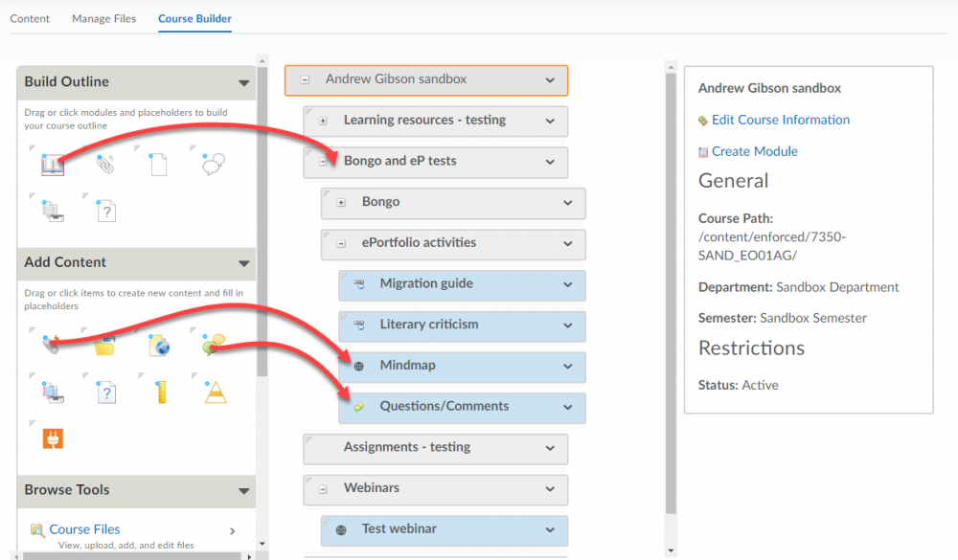Switch to the Manage Files tab
Screen dimensions: 958x560
click(x=103, y=18)
